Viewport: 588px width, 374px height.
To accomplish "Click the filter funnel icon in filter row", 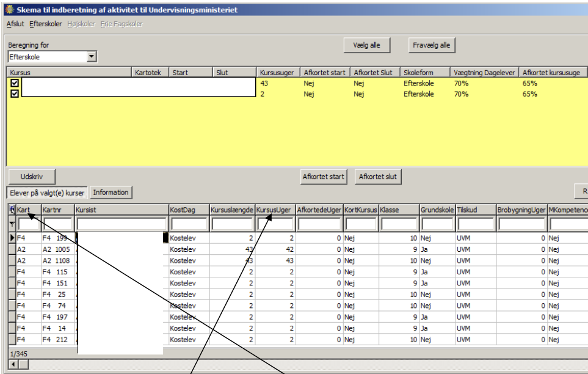I will click(x=12, y=224).
